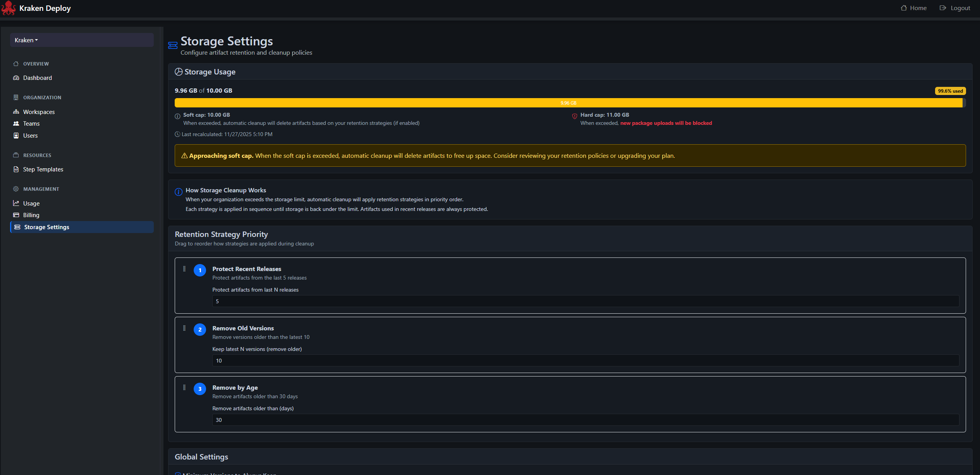980x475 pixels.
Task: Click the drag handle on Remove by Age
Action: (185, 388)
